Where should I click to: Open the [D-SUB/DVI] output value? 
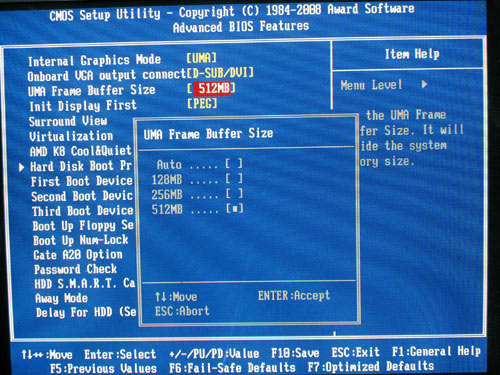[x=220, y=72]
